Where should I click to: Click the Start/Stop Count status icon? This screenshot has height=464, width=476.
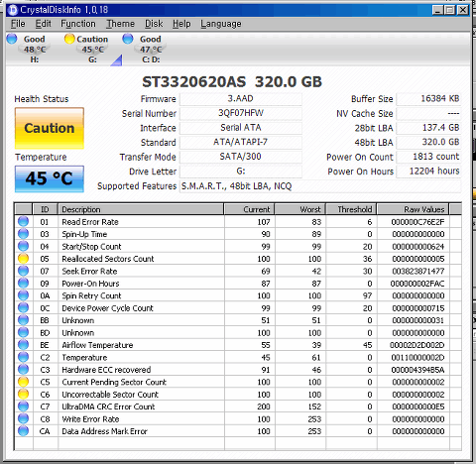(23, 246)
